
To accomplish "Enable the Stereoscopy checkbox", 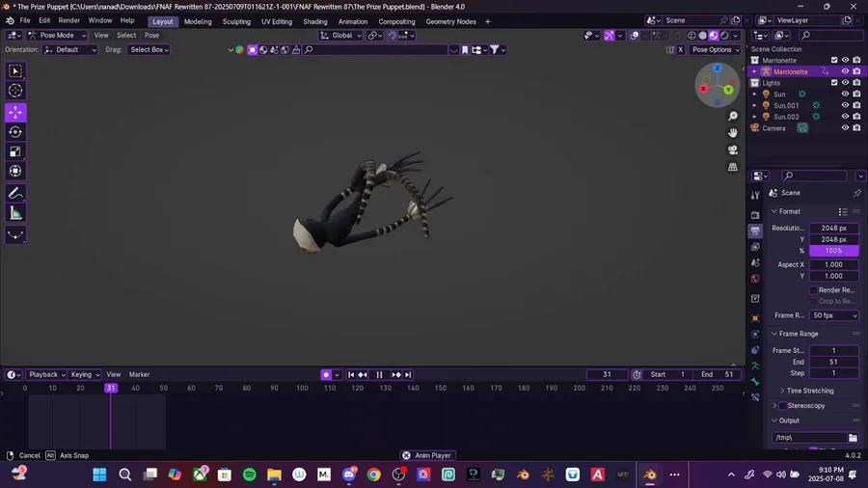I will coord(783,406).
